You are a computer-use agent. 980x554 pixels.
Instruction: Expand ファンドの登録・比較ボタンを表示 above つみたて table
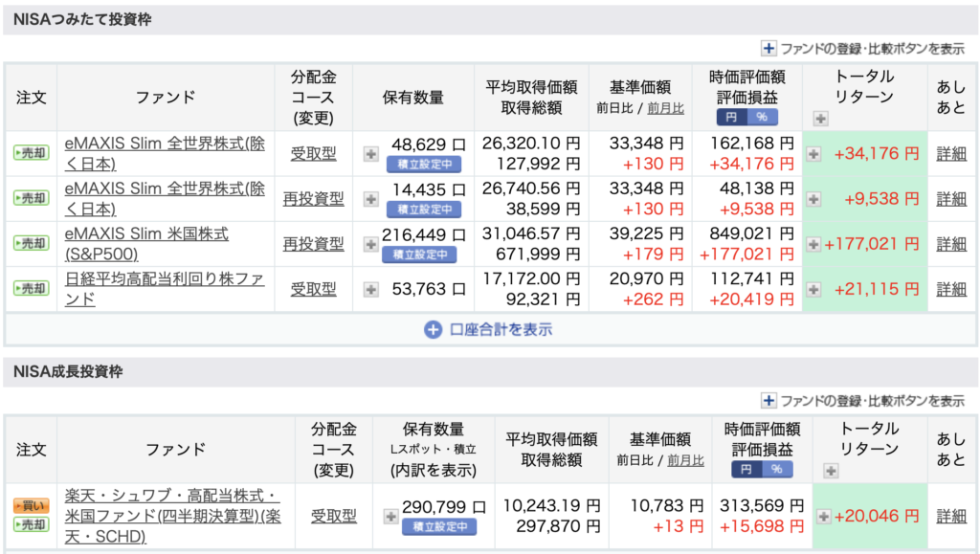coord(862,48)
